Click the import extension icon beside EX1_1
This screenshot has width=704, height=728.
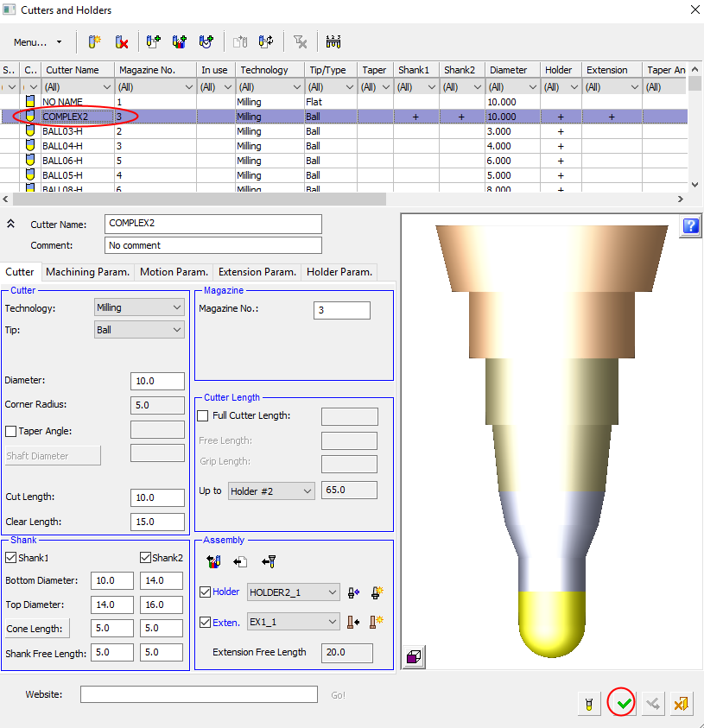coord(353,622)
